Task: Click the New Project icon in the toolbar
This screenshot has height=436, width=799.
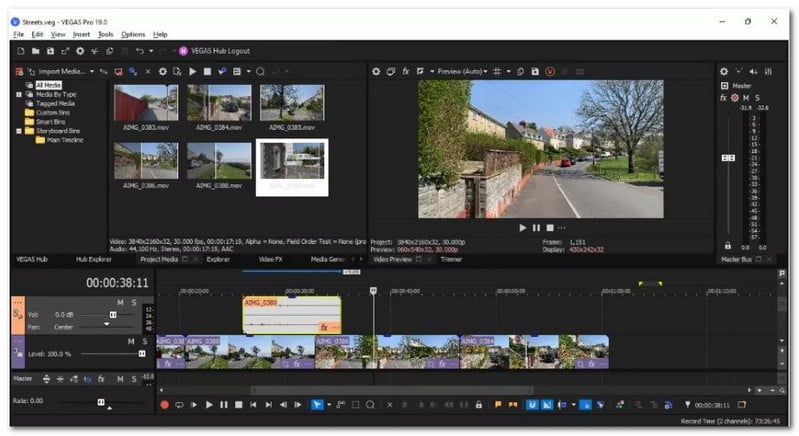Action: 19,50
